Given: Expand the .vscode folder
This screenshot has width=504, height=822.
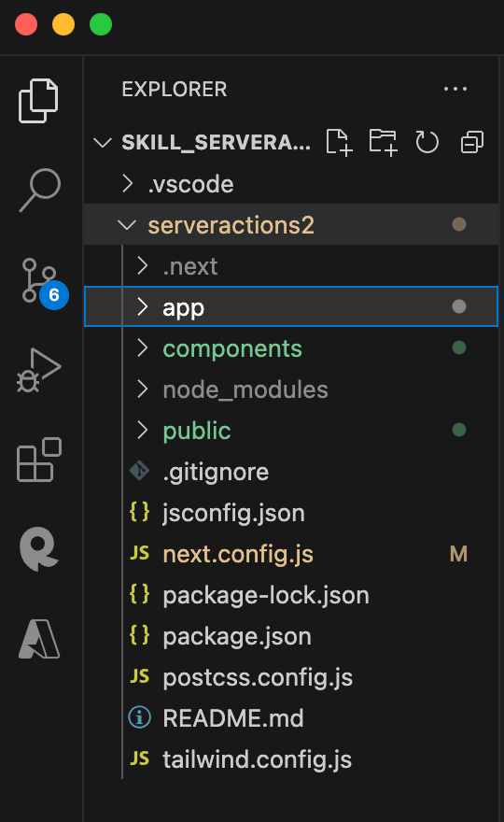Looking at the screenshot, I should [x=291, y=184].
